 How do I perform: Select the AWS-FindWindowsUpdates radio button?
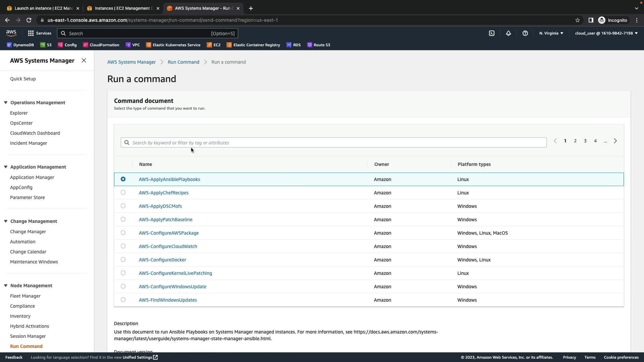[123, 300]
